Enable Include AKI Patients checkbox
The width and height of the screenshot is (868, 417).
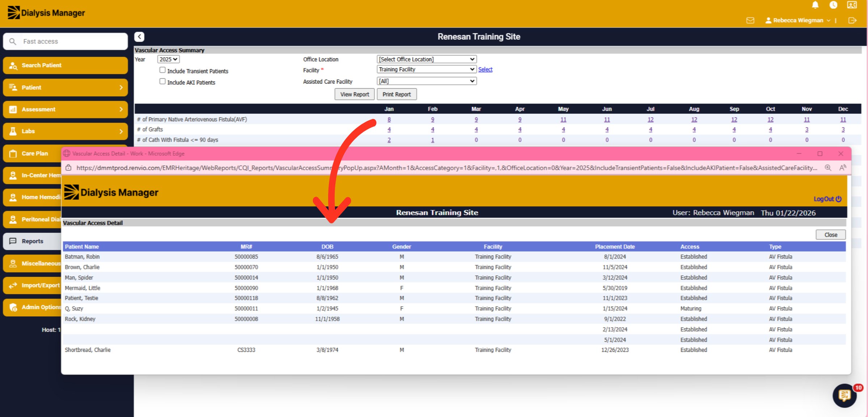(x=162, y=81)
